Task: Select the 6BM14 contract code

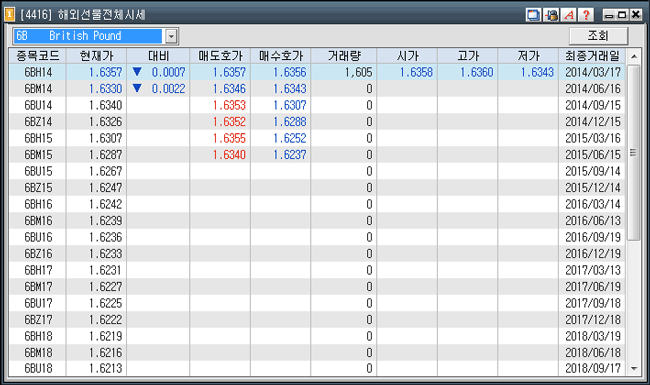Action: click(38, 89)
